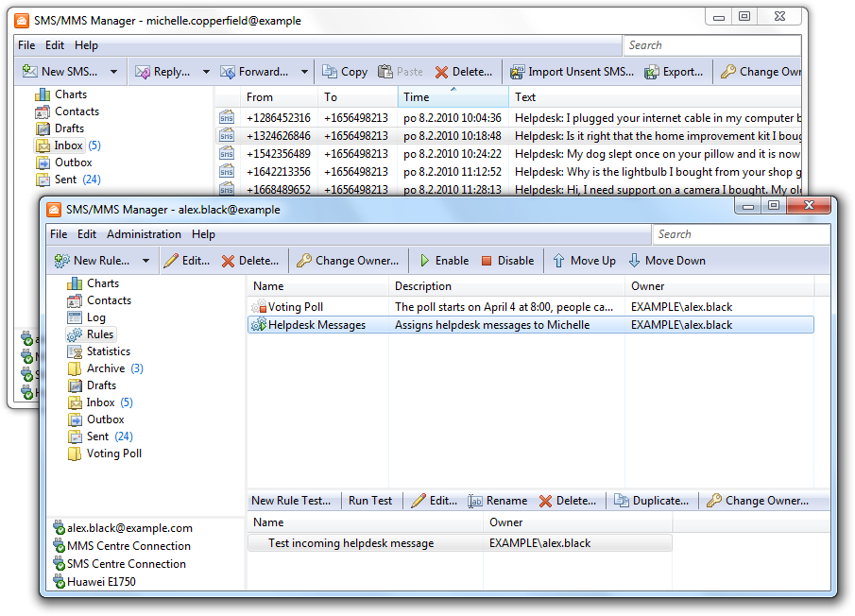Open Archive folder with 3 items
The height and width of the screenshot is (616, 855).
point(105,368)
